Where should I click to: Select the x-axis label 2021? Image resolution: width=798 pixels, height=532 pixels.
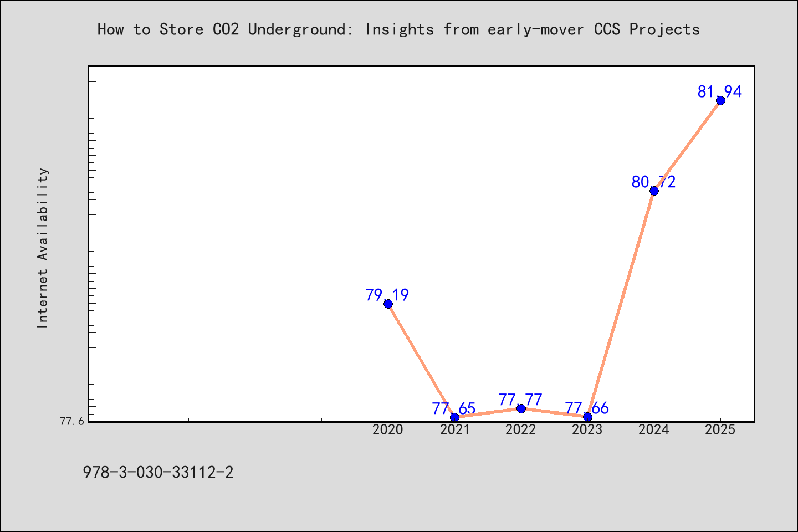pos(454,429)
